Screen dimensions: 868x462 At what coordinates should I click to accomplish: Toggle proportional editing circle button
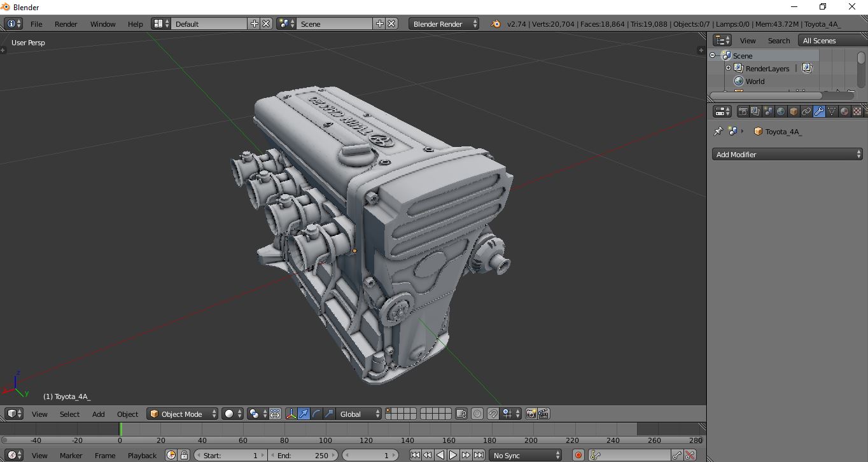(x=477, y=414)
